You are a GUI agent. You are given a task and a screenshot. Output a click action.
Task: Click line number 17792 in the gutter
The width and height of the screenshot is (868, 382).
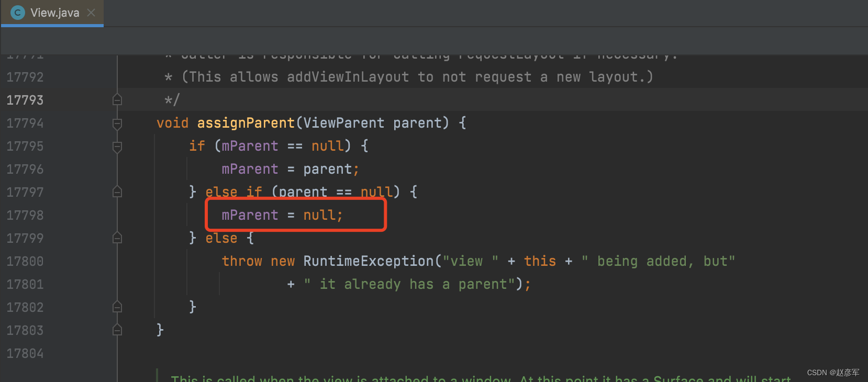pyautogui.click(x=25, y=77)
